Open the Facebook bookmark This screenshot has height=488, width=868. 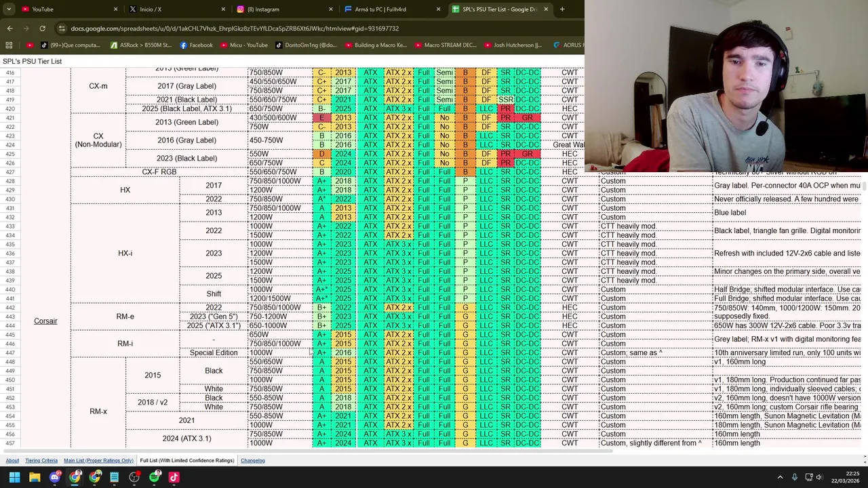point(196,45)
